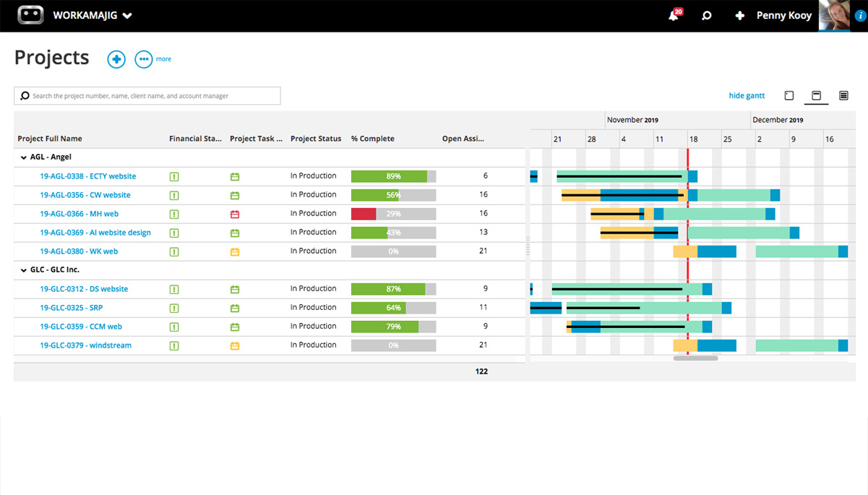Click the Workamajig robot logo

pos(29,14)
